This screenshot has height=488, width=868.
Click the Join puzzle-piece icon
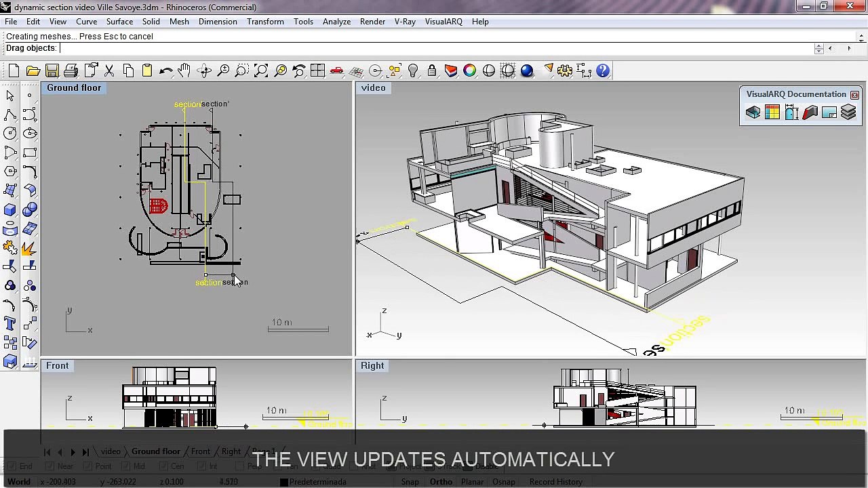[x=10, y=248]
